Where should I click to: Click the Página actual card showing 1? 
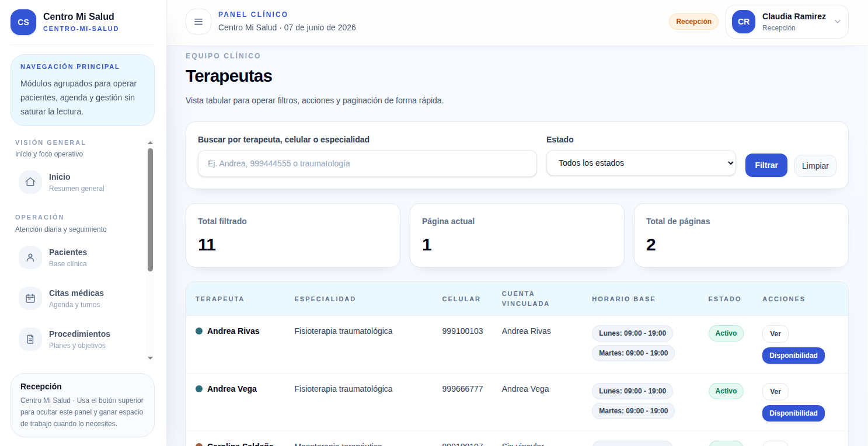pos(517,235)
